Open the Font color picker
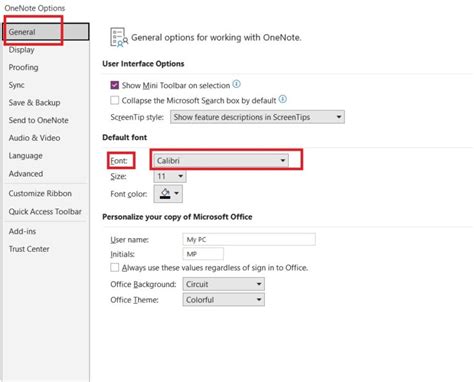The image size is (474, 382). pyautogui.click(x=168, y=194)
